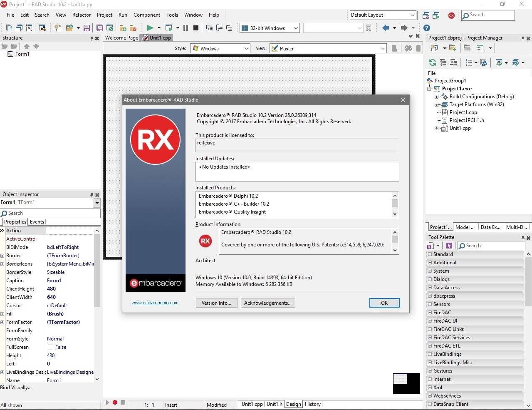Click the Object Inspector Search field
Screen dimensions: 532x410
click(50, 213)
